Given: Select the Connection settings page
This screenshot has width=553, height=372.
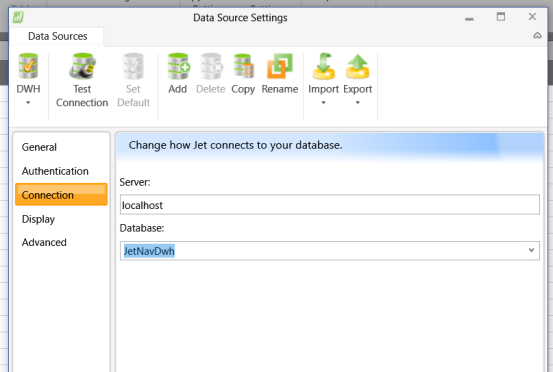Looking at the screenshot, I should tap(61, 194).
